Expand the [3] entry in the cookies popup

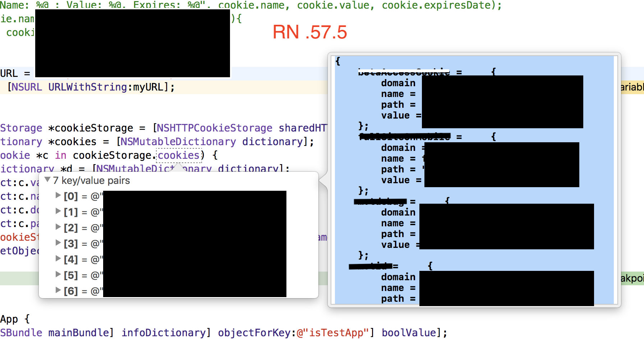tap(58, 242)
